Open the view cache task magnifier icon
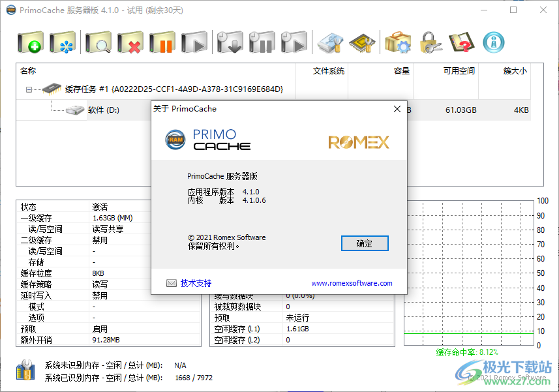559x392 pixels. tap(98, 42)
